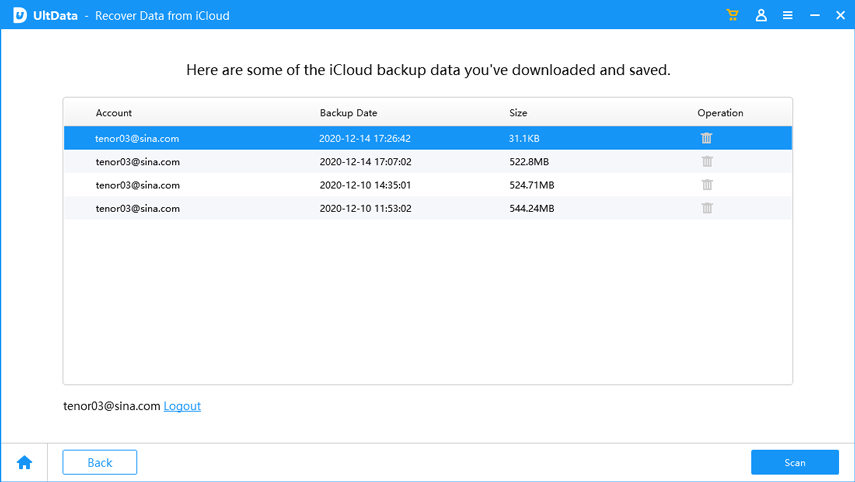This screenshot has height=482, width=855.
Task: Delete the 31.1KB backup with trash icon
Action: pos(707,138)
